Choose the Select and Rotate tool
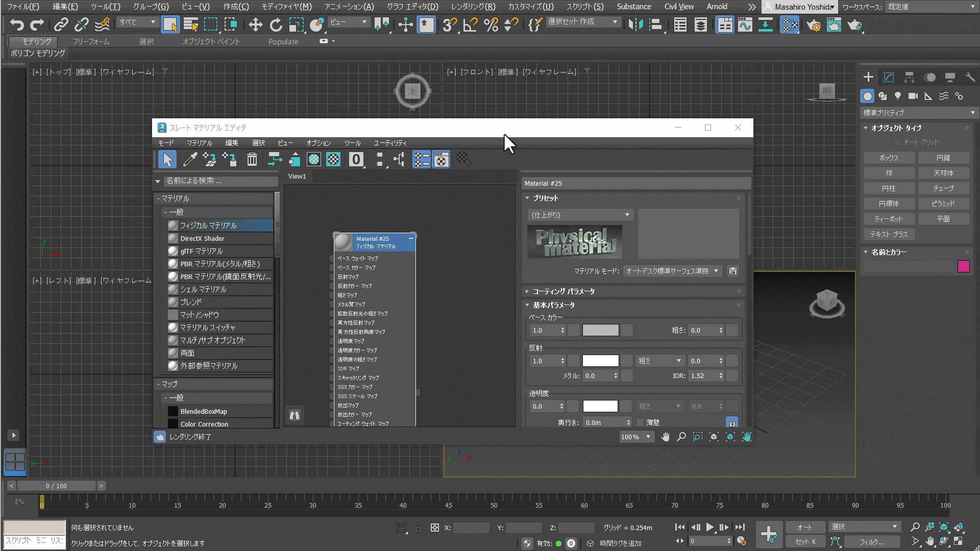The width and height of the screenshot is (980, 551). tap(276, 24)
